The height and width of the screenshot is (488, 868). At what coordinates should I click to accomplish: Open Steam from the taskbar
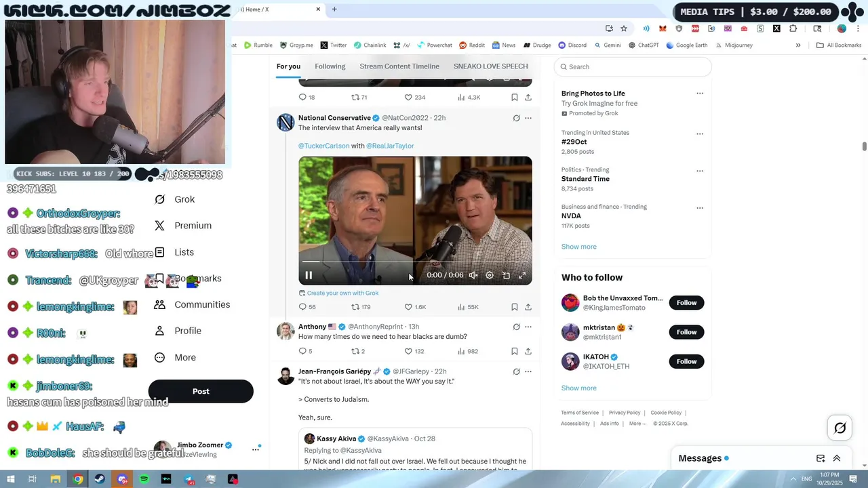coord(100,479)
